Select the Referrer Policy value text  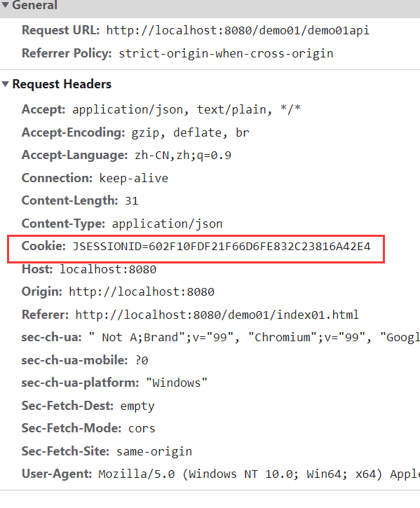(x=226, y=54)
